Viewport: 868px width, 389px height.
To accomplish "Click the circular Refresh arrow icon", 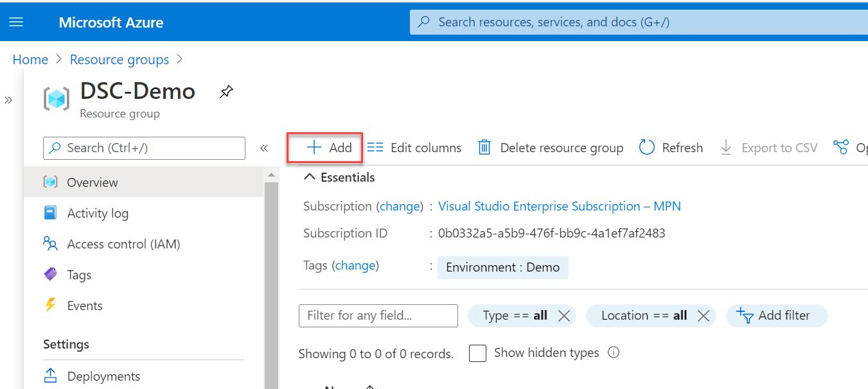I will [x=646, y=148].
